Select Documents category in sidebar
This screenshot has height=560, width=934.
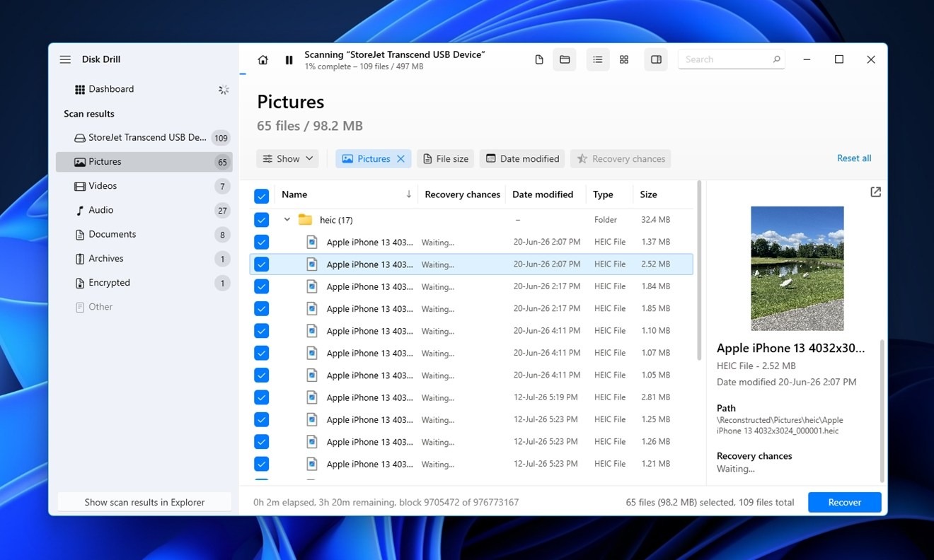tap(144, 235)
